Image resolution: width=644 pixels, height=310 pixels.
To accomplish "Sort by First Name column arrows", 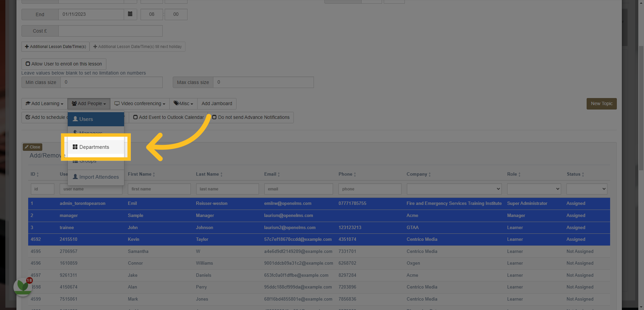I will click(x=154, y=174).
